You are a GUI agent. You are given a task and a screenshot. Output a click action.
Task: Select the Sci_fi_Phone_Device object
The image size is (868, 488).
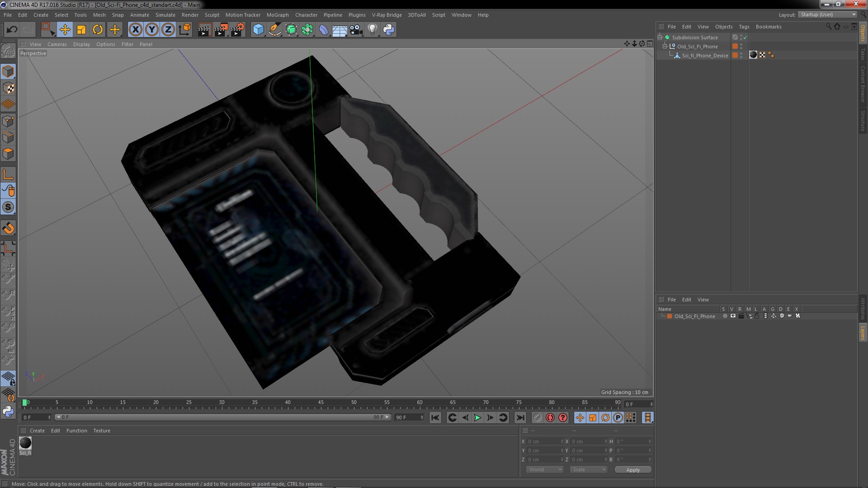point(705,56)
